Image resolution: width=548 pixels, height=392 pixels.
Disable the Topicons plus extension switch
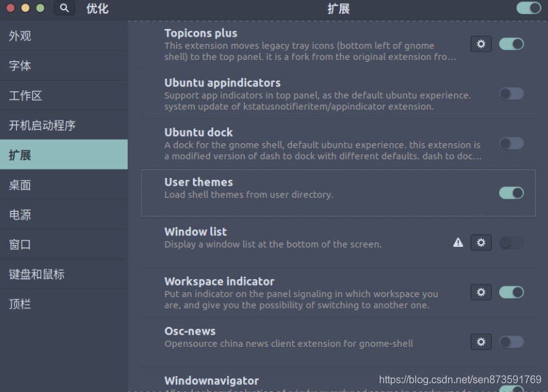511,44
